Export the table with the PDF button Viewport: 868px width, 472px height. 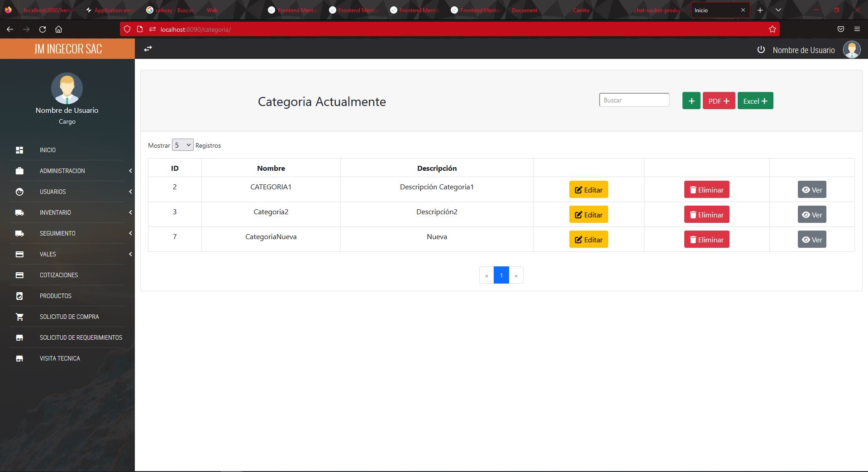pos(719,101)
